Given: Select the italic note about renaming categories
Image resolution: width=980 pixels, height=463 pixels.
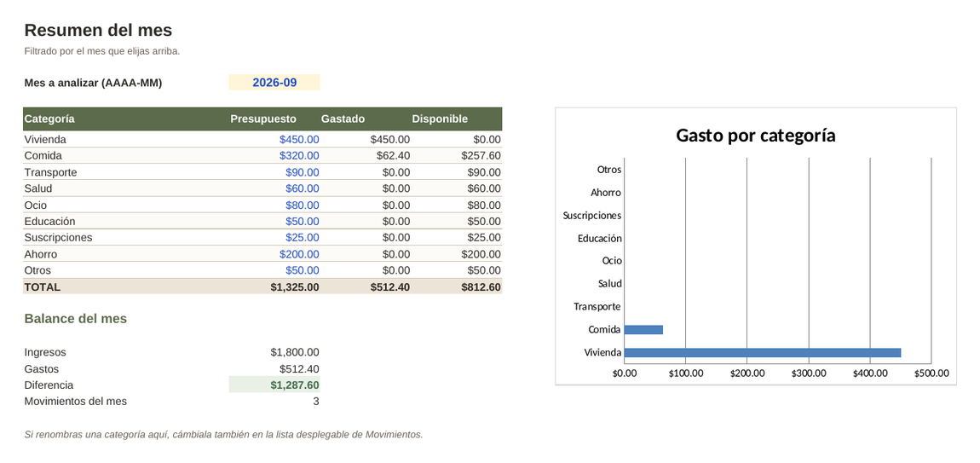Looking at the screenshot, I should (x=224, y=434).
